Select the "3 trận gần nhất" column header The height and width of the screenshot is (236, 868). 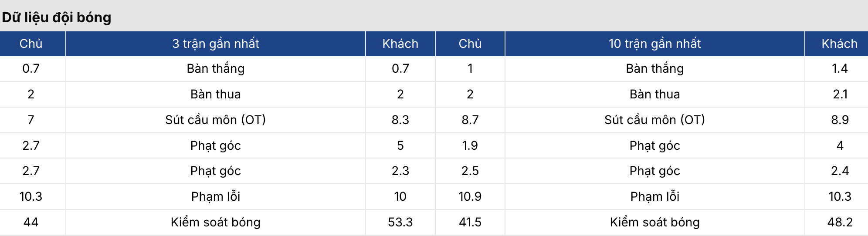pyautogui.click(x=216, y=44)
